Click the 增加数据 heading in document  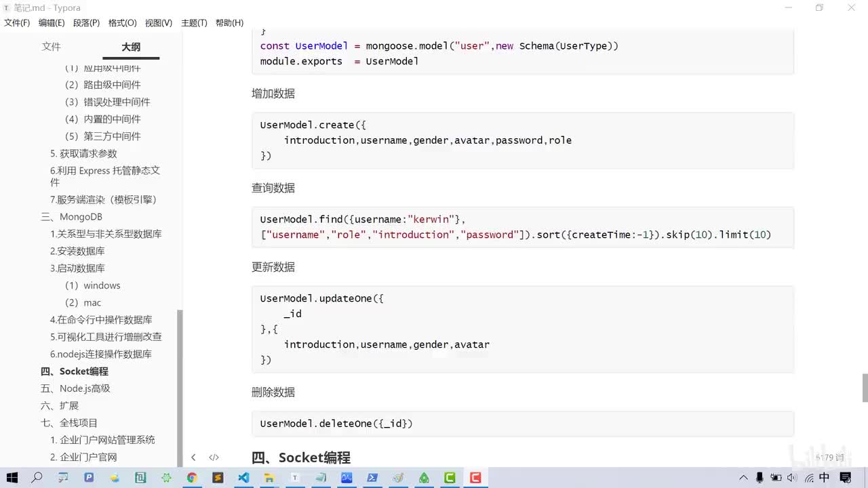point(273,94)
